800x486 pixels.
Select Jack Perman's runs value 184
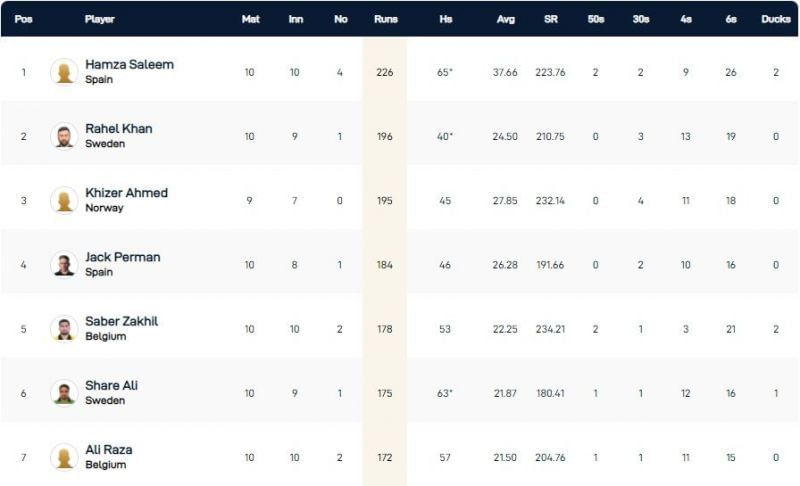[x=385, y=265]
